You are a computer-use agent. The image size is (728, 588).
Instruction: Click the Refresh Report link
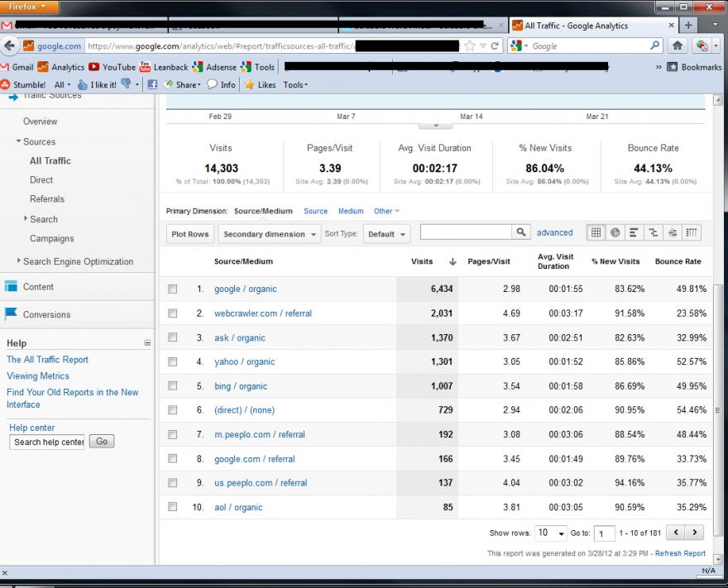coord(680,553)
